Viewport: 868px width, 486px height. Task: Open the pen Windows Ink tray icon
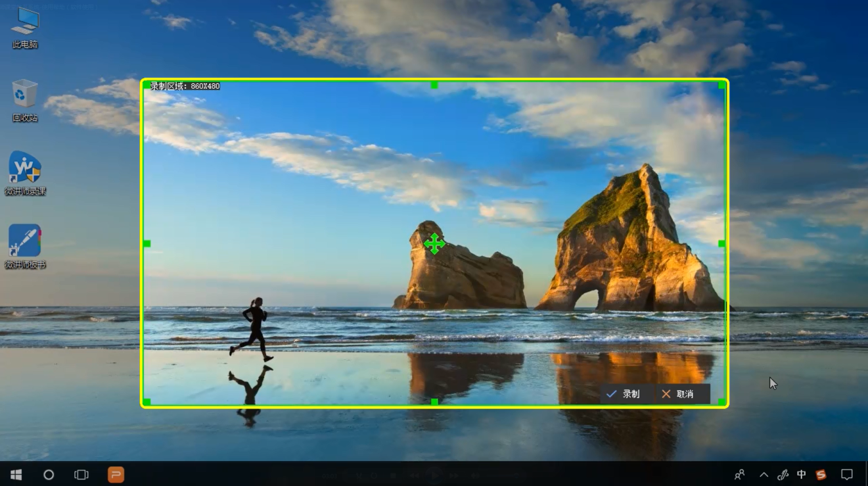click(x=783, y=474)
